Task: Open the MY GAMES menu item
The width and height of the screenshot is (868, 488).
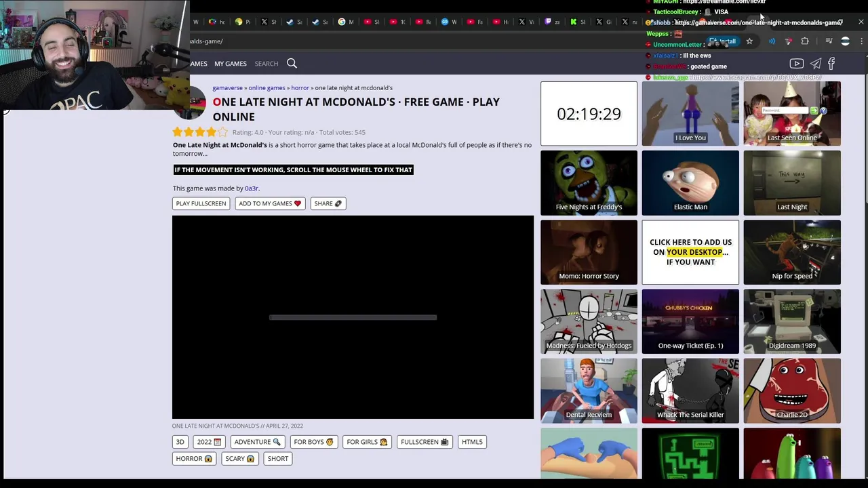Action: [x=231, y=64]
